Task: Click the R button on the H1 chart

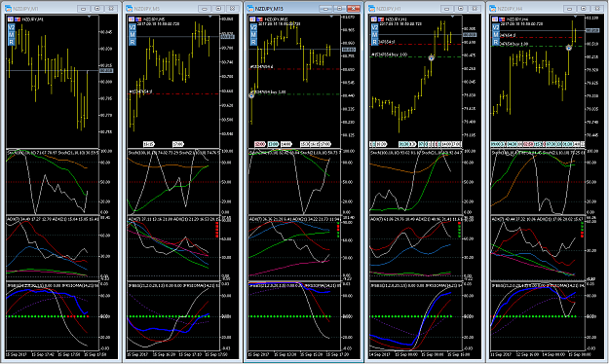Action: point(374,42)
